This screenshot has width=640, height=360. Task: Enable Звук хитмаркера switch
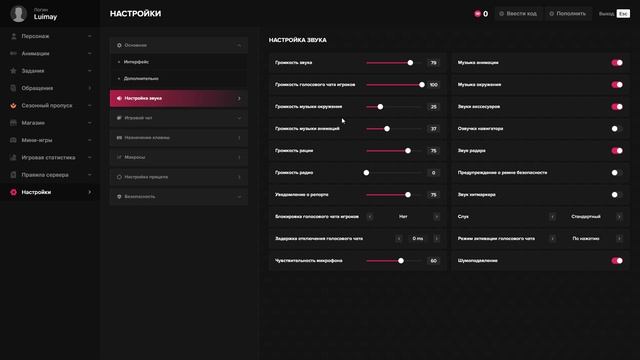[x=617, y=195]
